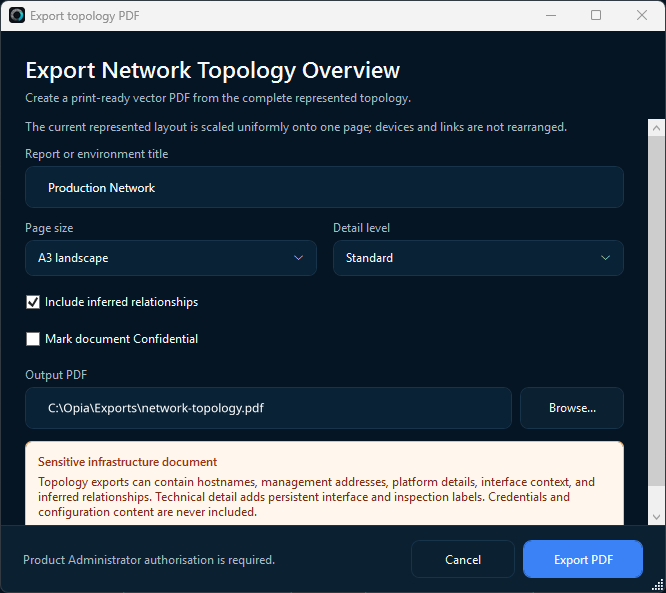Click the window resize grip corner
Viewport: 666px width, 593px height.
pos(658,585)
